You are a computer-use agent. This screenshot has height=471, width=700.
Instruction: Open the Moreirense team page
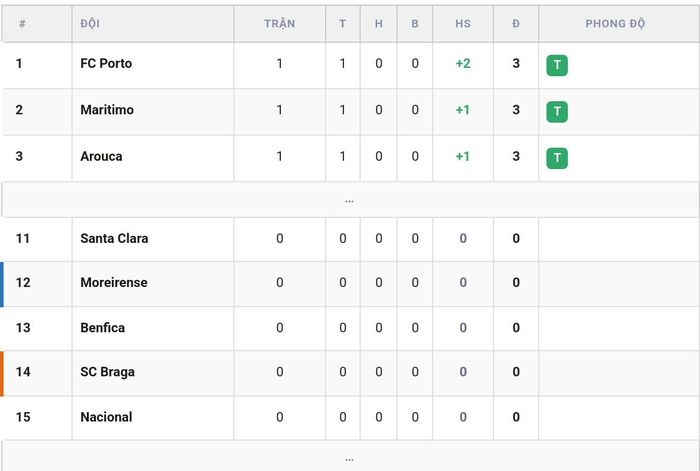coord(114,283)
